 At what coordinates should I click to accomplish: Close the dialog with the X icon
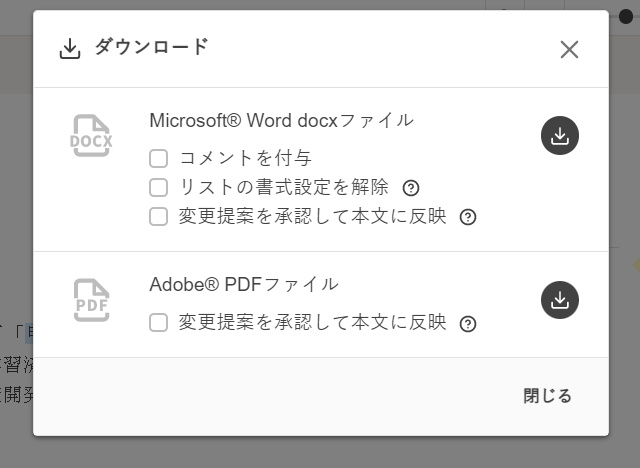click(569, 49)
